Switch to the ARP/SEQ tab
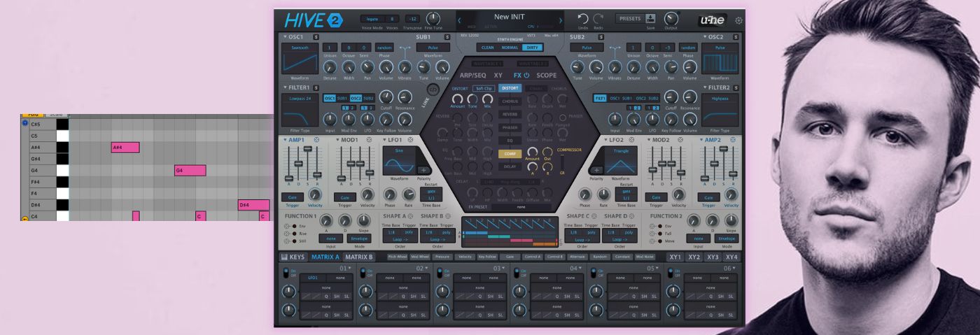 tap(472, 76)
